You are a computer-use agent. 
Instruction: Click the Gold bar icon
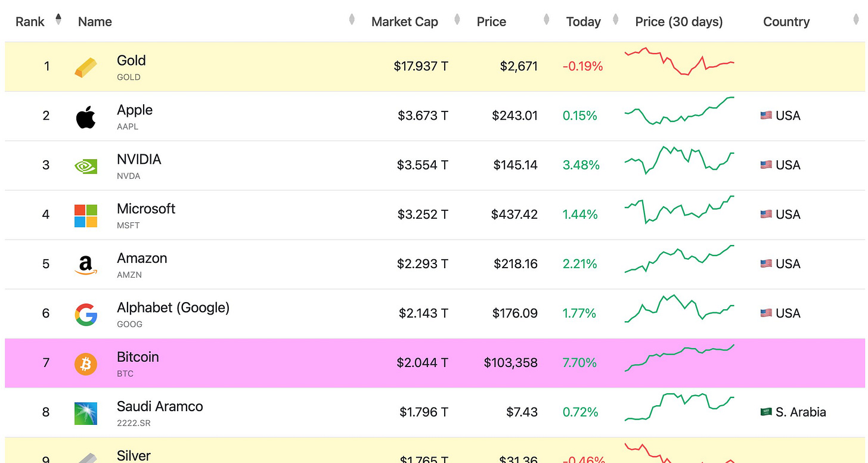pyautogui.click(x=85, y=68)
